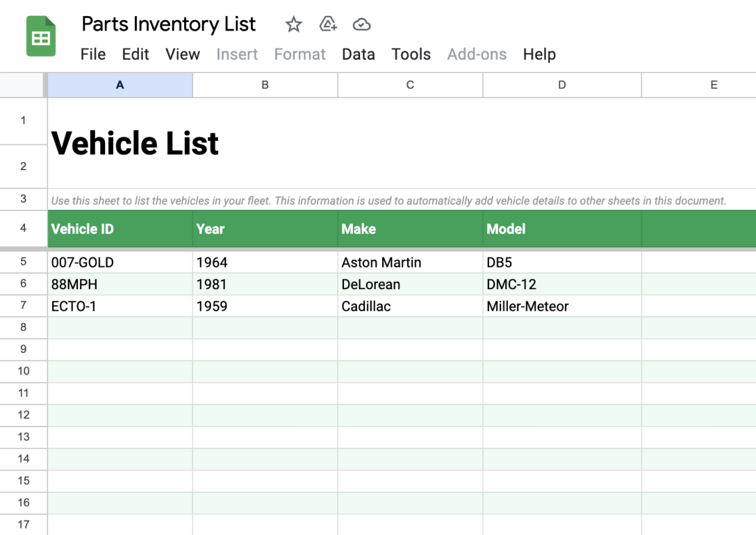Star the Parts Inventory List document
The width and height of the screenshot is (756, 535).
293,24
